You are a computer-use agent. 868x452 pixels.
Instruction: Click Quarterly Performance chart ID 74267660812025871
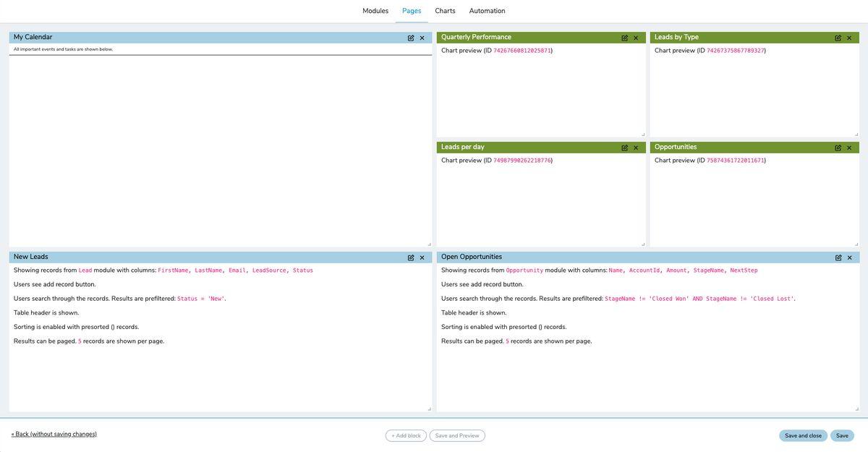(522, 51)
